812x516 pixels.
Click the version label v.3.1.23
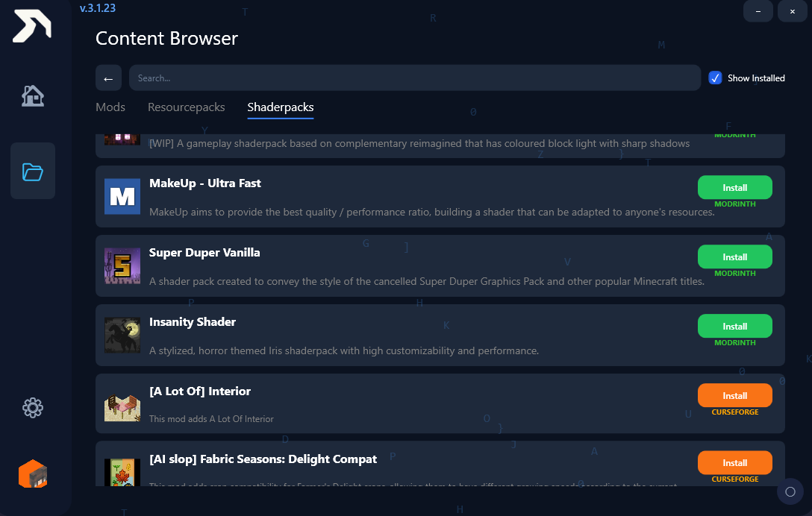[97, 8]
